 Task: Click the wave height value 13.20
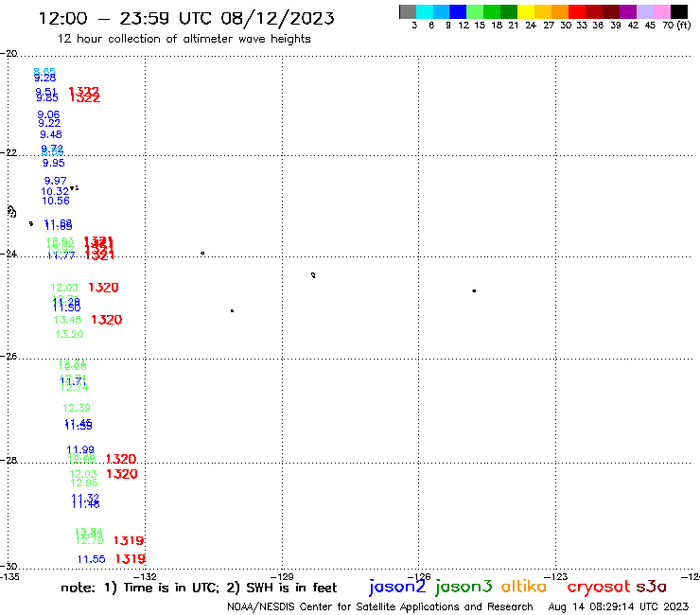(x=69, y=334)
